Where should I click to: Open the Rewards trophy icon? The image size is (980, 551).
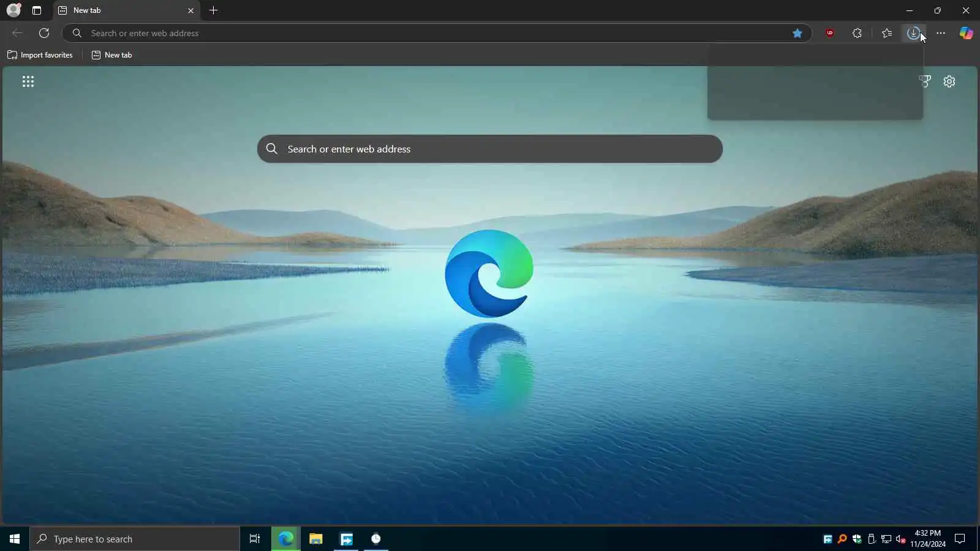pyautogui.click(x=925, y=81)
